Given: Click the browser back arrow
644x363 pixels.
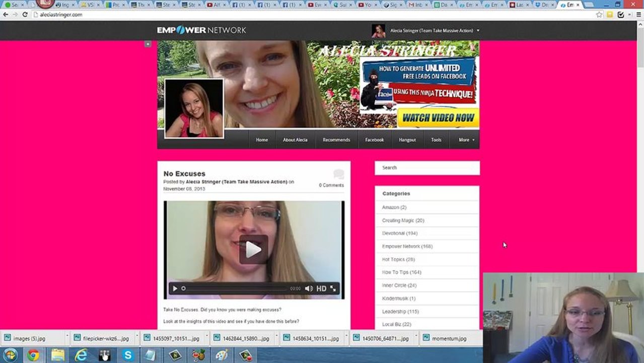Looking at the screenshot, I should tap(6, 15).
